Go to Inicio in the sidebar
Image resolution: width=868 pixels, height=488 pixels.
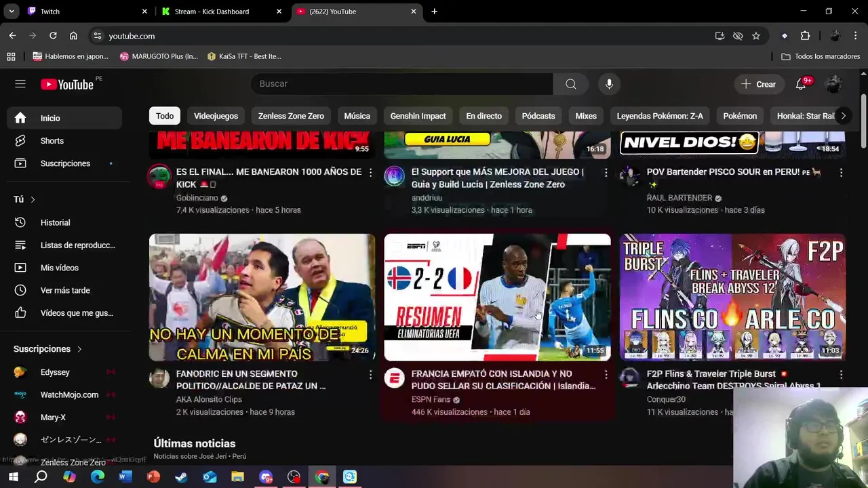click(65, 118)
